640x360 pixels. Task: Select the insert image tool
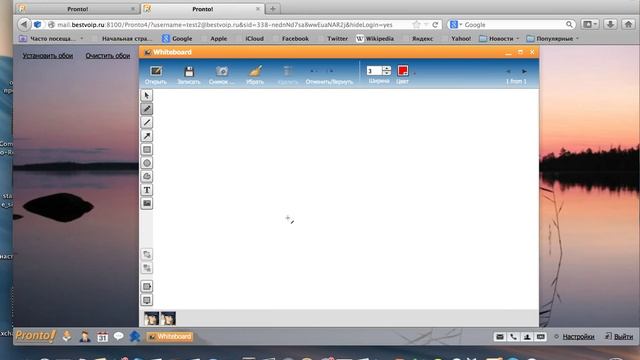click(147, 203)
